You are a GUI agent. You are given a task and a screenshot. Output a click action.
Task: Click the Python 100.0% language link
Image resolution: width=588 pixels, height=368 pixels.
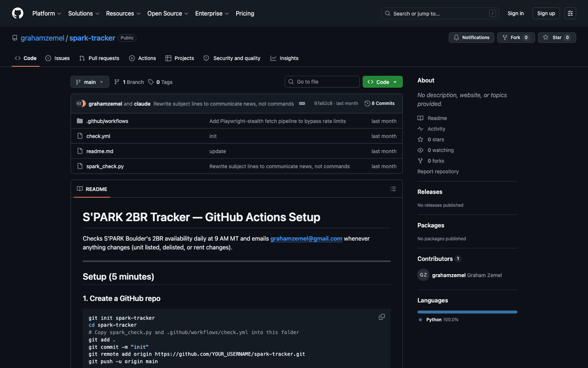click(439, 320)
